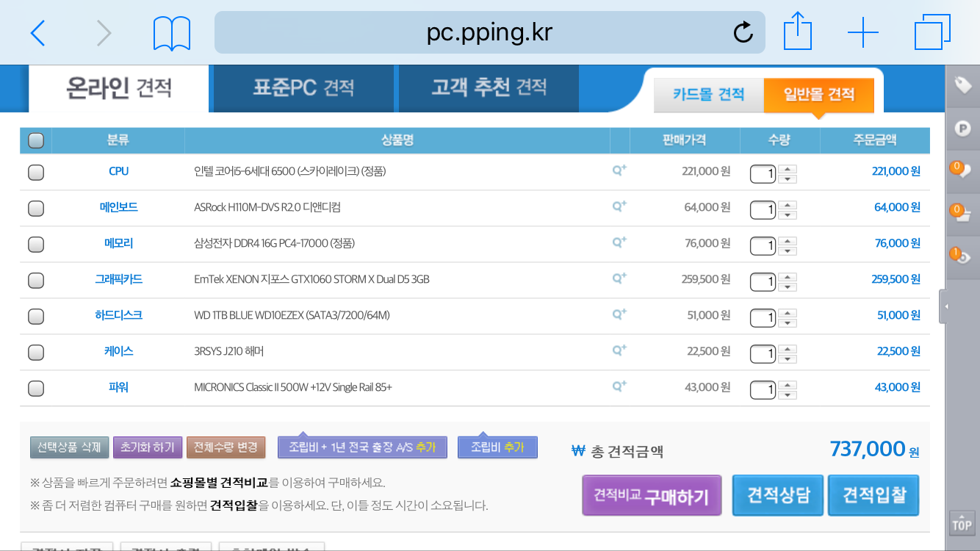Reload the pc.pping.kr page
Screen dimensions: 980x551
click(743, 32)
